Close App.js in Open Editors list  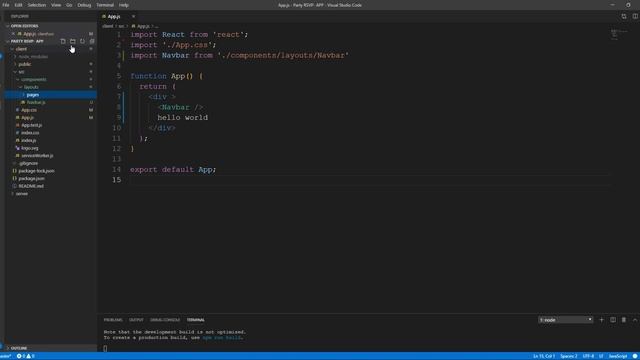point(13,34)
